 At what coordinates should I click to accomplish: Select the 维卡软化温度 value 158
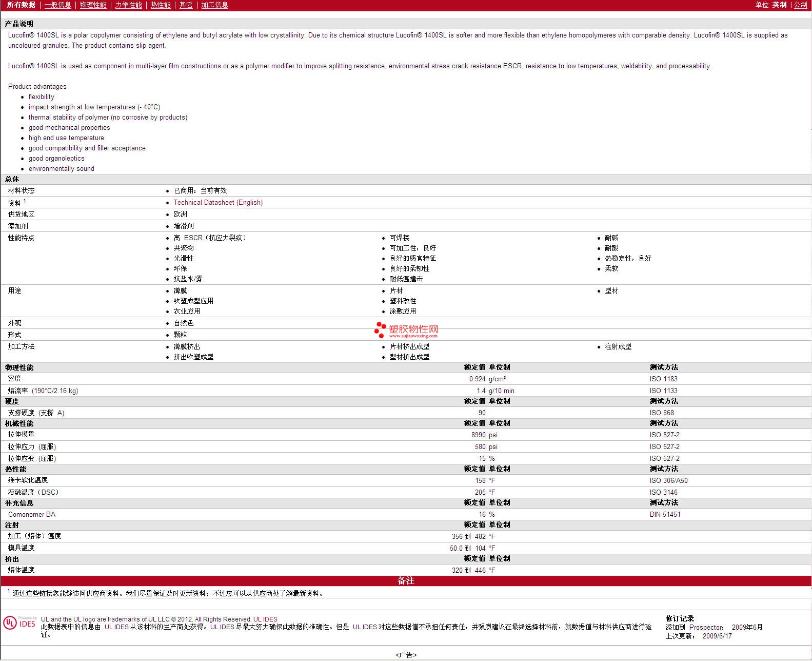[x=480, y=480]
